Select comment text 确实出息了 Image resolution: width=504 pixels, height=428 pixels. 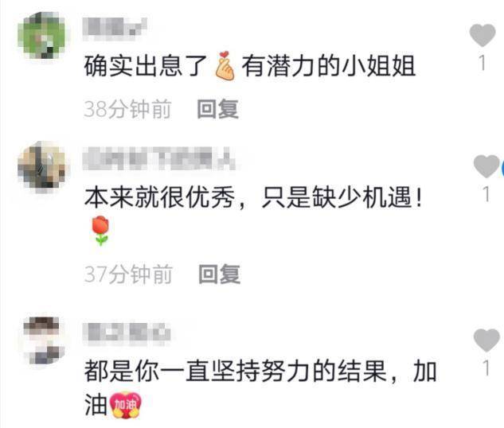pyautogui.click(x=145, y=66)
